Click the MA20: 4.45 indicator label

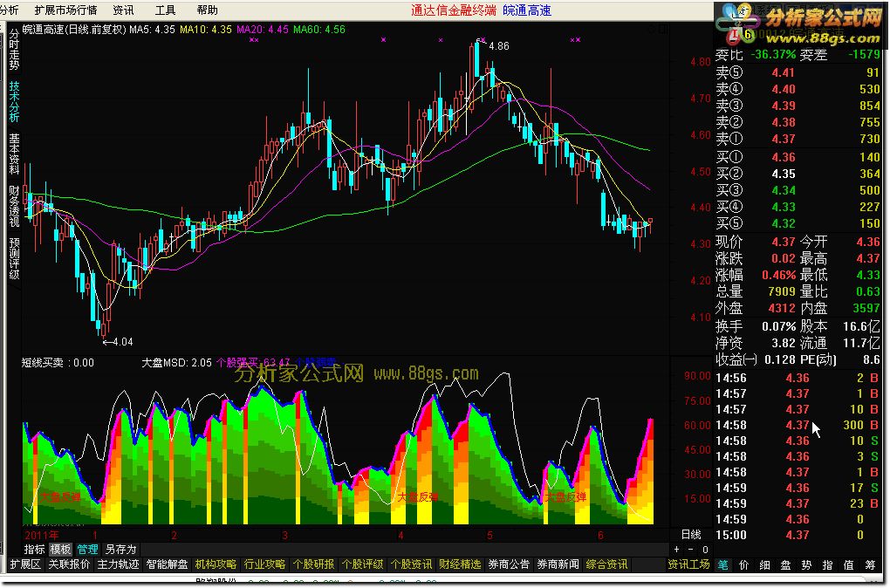click(x=263, y=30)
